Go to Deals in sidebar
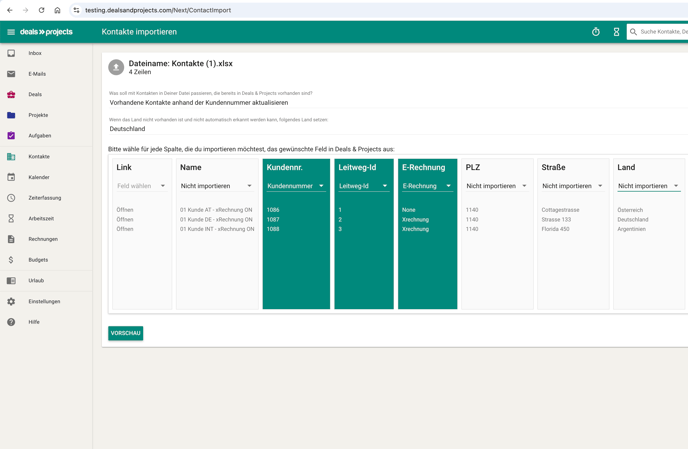This screenshot has width=688, height=449. (35, 94)
